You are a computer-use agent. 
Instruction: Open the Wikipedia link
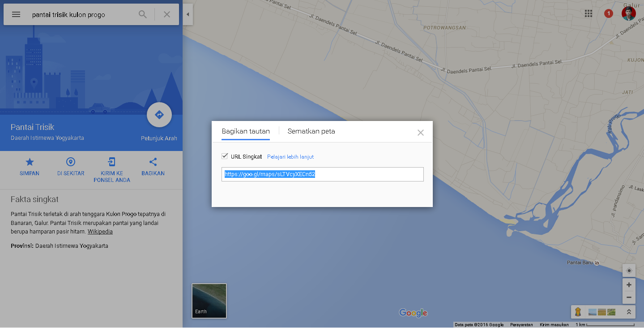(x=100, y=231)
